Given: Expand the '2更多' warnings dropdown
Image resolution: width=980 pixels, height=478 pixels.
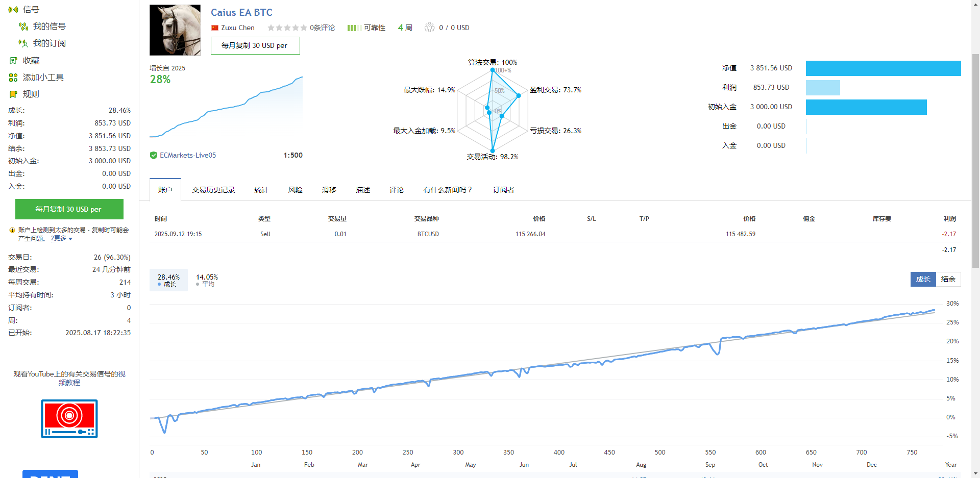Looking at the screenshot, I should click(61, 239).
